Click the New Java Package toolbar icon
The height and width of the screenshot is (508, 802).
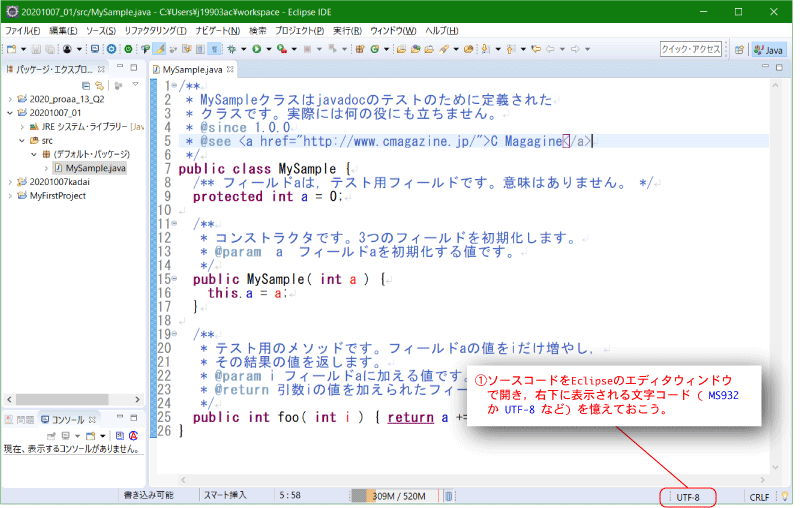tap(360, 49)
